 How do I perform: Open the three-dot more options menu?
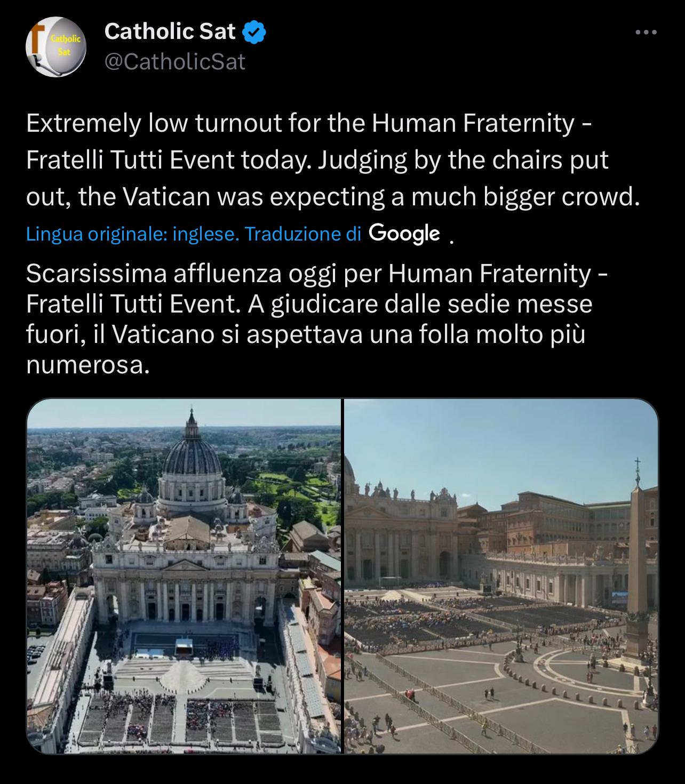pyautogui.click(x=646, y=32)
